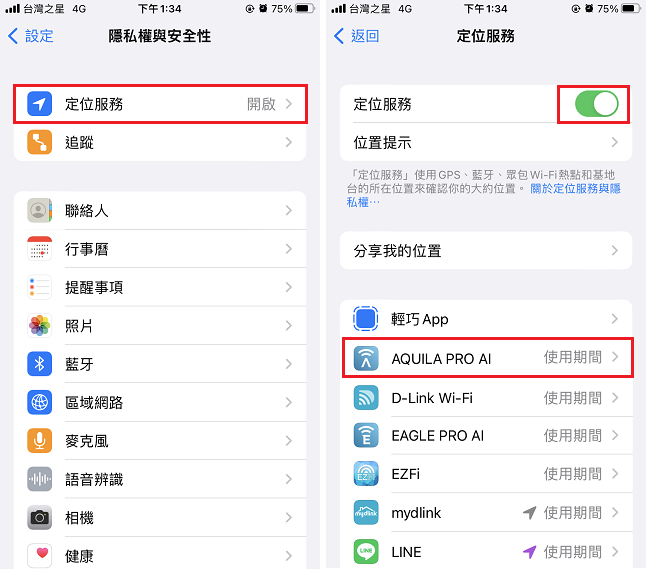Tap the 麥克風 microphone icon
This screenshot has height=569, width=647.
coord(39,441)
